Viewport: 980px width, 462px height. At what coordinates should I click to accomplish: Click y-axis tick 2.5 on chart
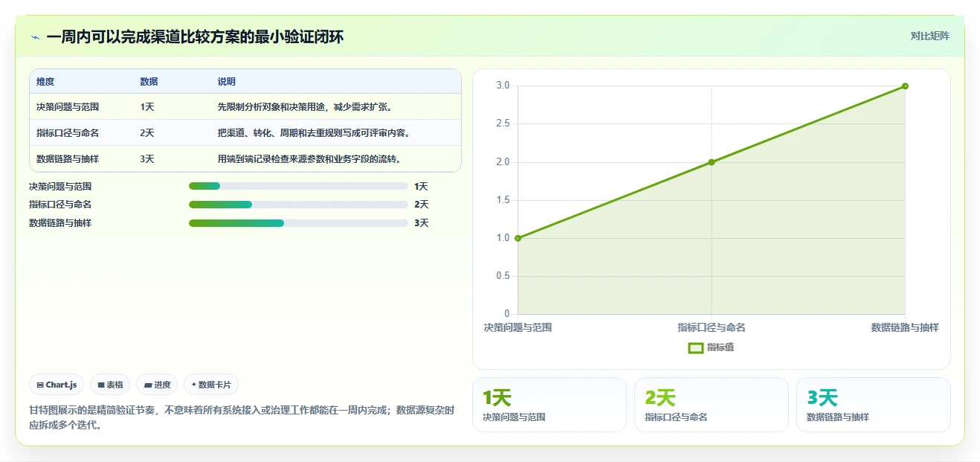503,123
